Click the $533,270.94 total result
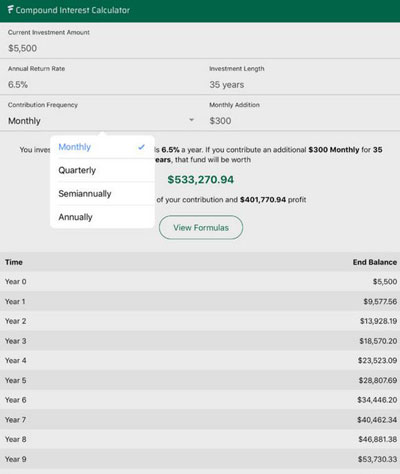Screen dimensions: 400x474 click(x=201, y=180)
